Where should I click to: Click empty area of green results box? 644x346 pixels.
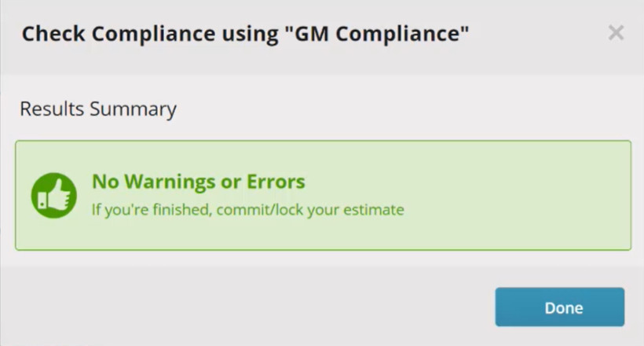pos(514,196)
